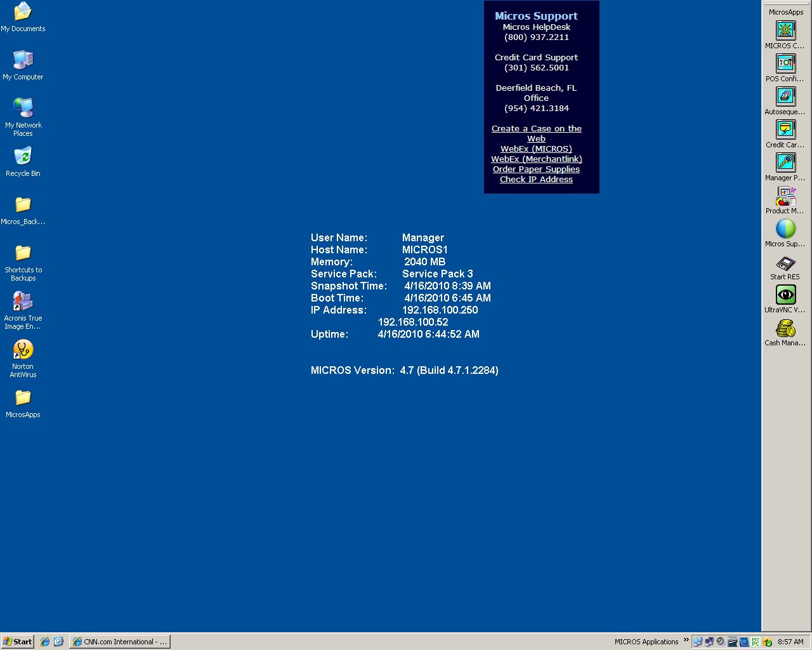This screenshot has height=650, width=812.
Task: Open the Shortcuts to Backups folder
Action: [x=23, y=254]
